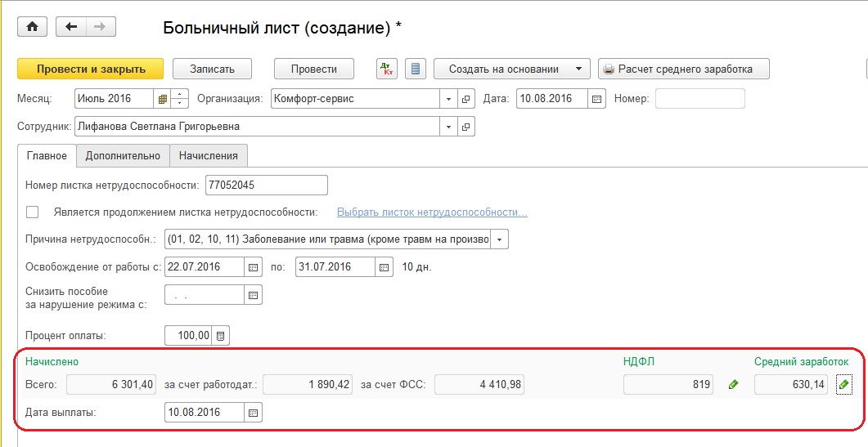This screenshot has width=868, height=447.
Task: Click the '10 дн.' duration text
Action: (416, 267)
